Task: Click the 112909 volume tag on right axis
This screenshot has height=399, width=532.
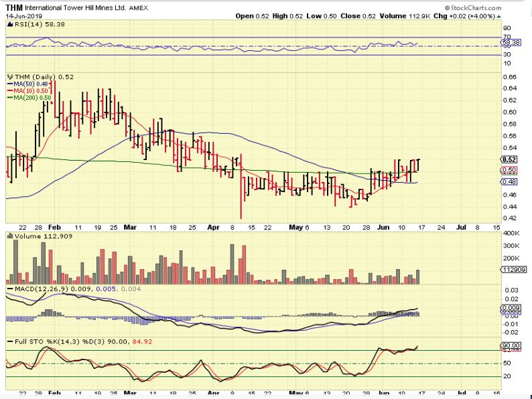Action: click(514, 270)
